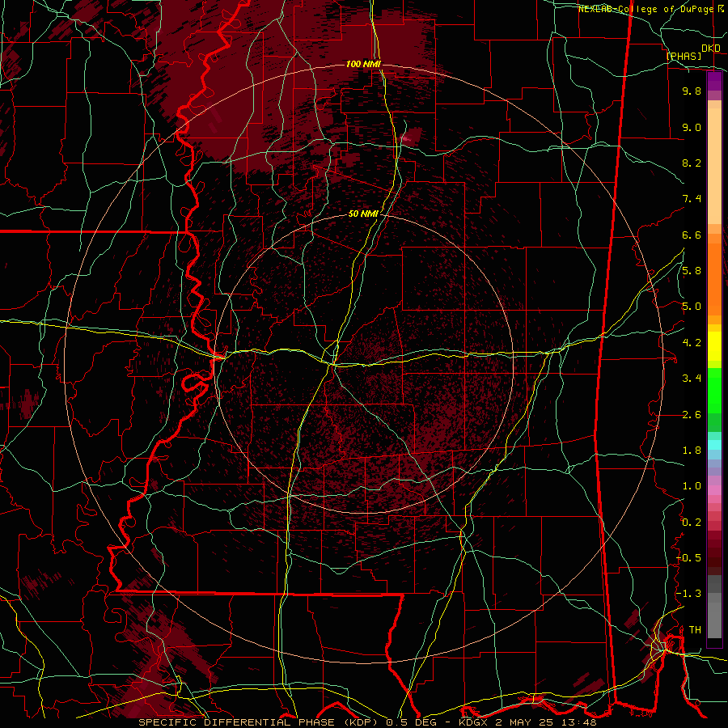Select the 9.0 value on the scale

point(692,127)
